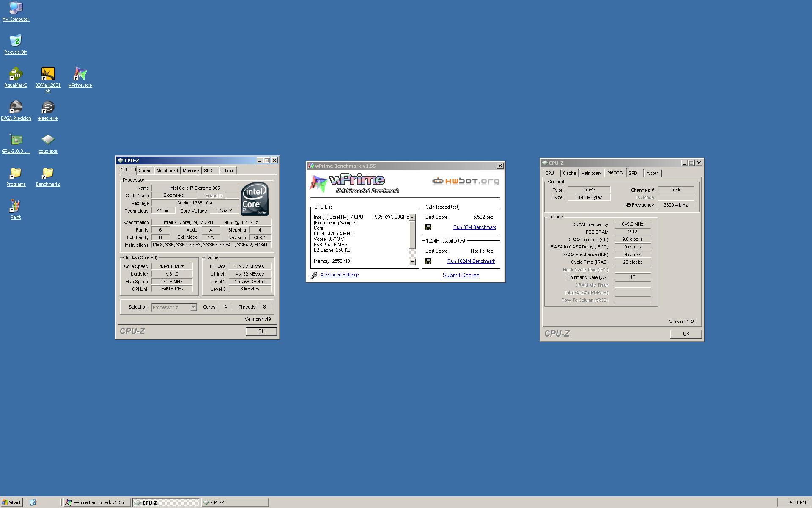Click the save icon for 1024M score
The width and height of the screenshot is (812, 508).
428,261
